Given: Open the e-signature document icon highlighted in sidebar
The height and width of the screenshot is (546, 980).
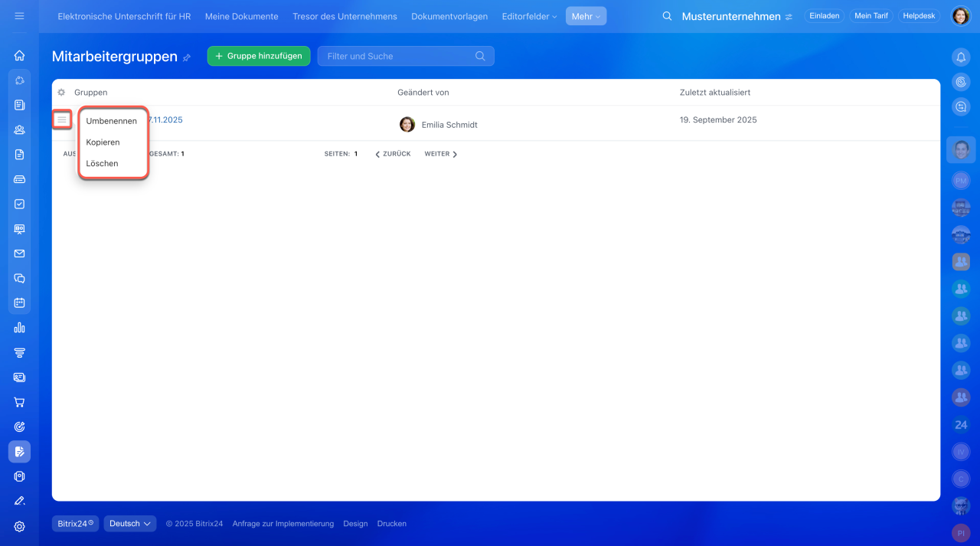Looking at the screenshot, I should (x=19, y=452).
